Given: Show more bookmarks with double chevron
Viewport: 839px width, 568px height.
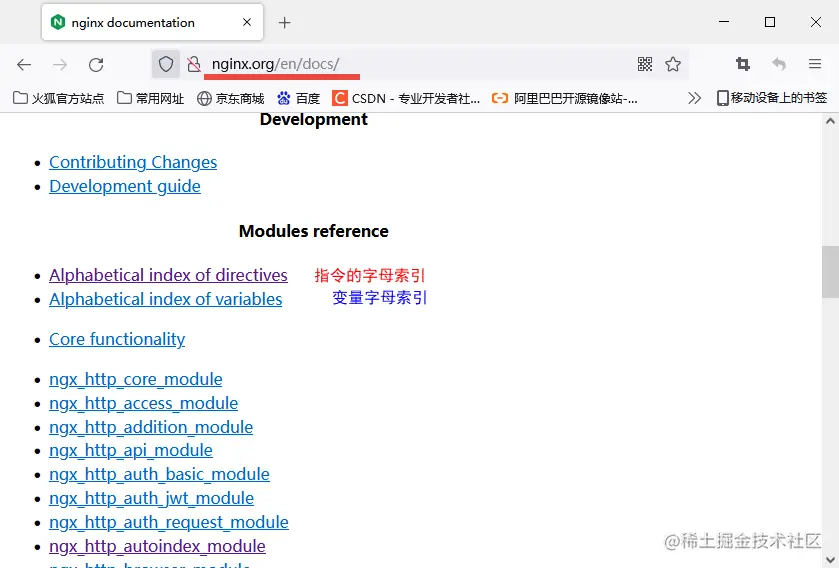Looking at the screenshot, I should (x=695, y=98).
